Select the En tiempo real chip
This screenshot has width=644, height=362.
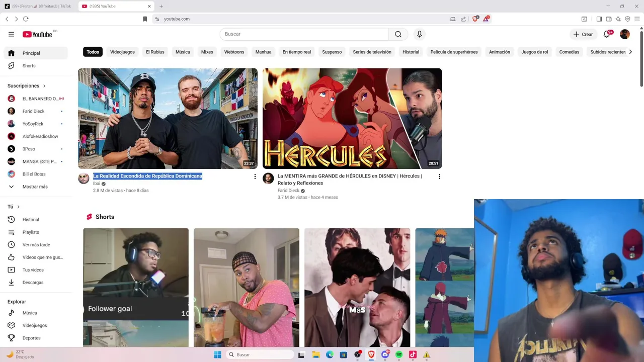point(296,52)
